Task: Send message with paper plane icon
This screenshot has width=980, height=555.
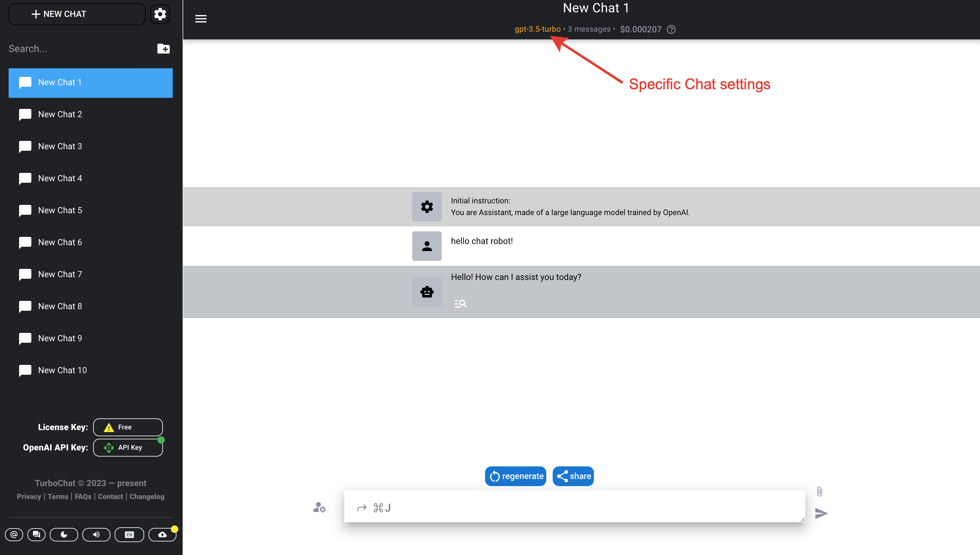Action: click(821, 513)
